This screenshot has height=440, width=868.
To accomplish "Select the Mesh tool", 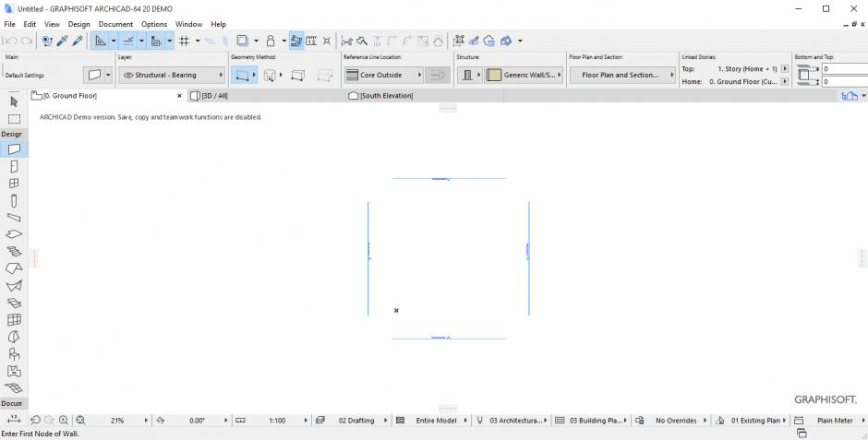I will pos(14,387).
